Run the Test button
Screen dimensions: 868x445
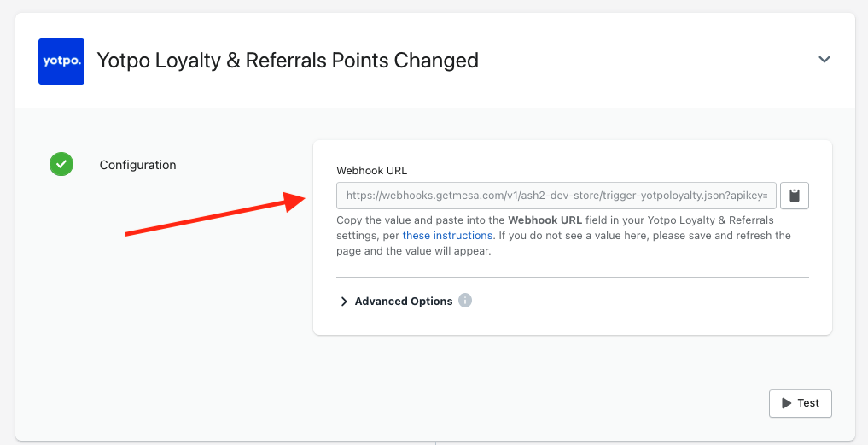pos(800,403)
